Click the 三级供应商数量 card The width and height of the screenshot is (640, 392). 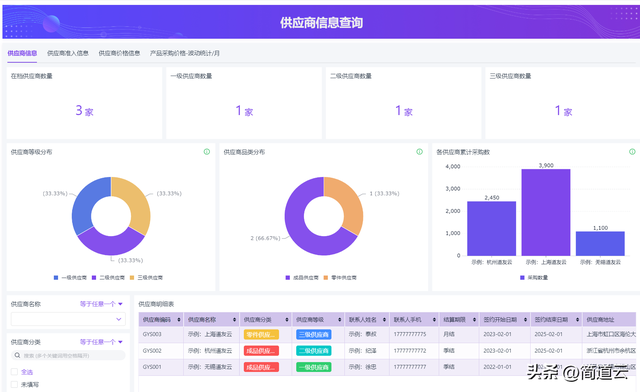point(563,103)
